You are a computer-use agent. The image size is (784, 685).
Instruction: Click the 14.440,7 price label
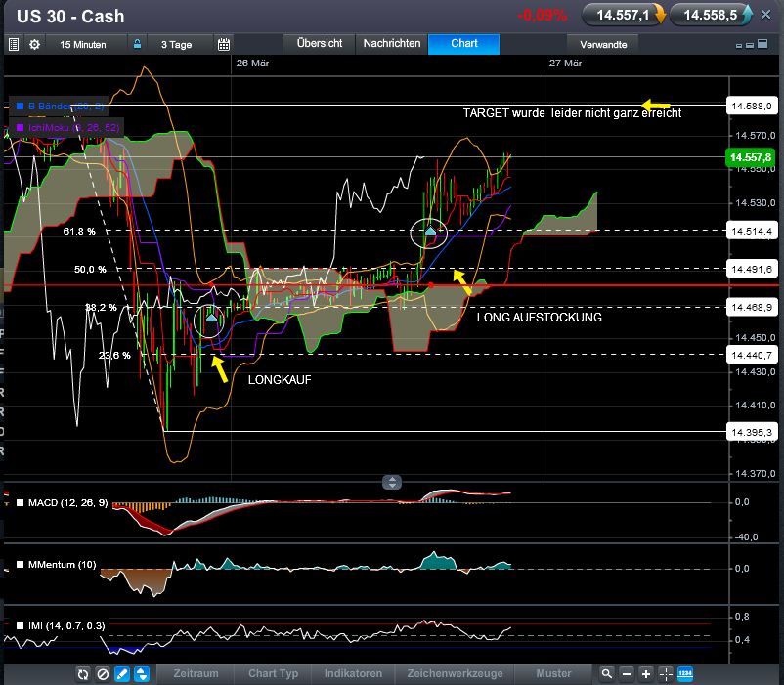click(x=752, y=356)
